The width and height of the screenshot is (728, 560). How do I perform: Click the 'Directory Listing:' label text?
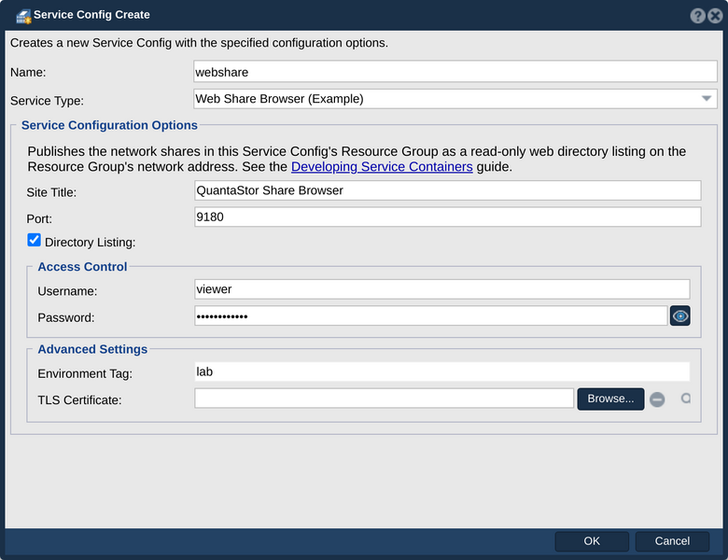click(x=91, y=243)
